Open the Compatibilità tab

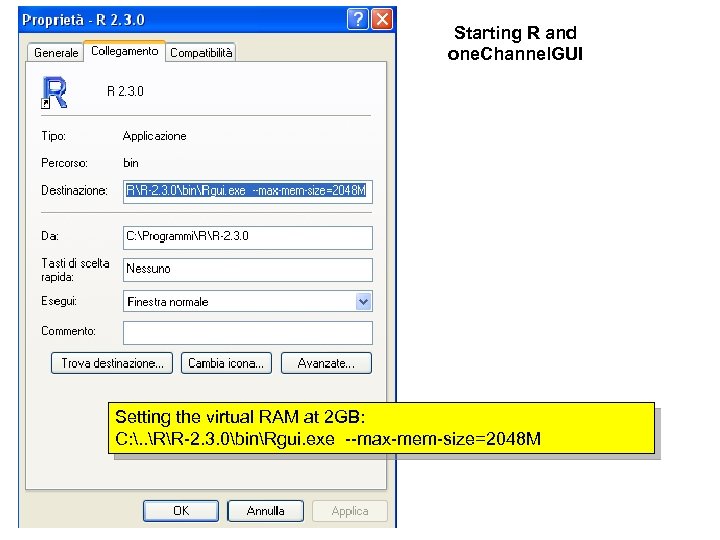pyautogui.click(x=201, y=53)
